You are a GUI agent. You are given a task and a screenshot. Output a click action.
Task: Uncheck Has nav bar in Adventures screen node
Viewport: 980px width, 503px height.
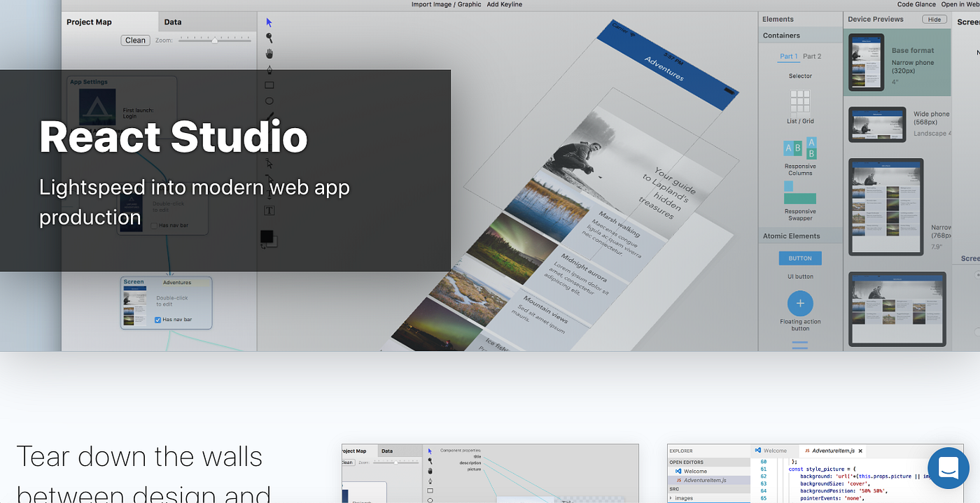coord(158,320)
